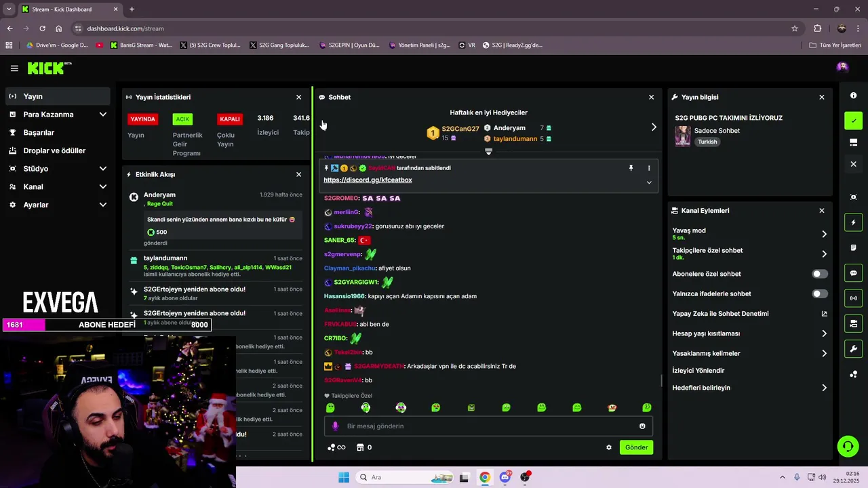
Task: Toggle the lightning bolt sidebar widget
Action: (853, 222)
